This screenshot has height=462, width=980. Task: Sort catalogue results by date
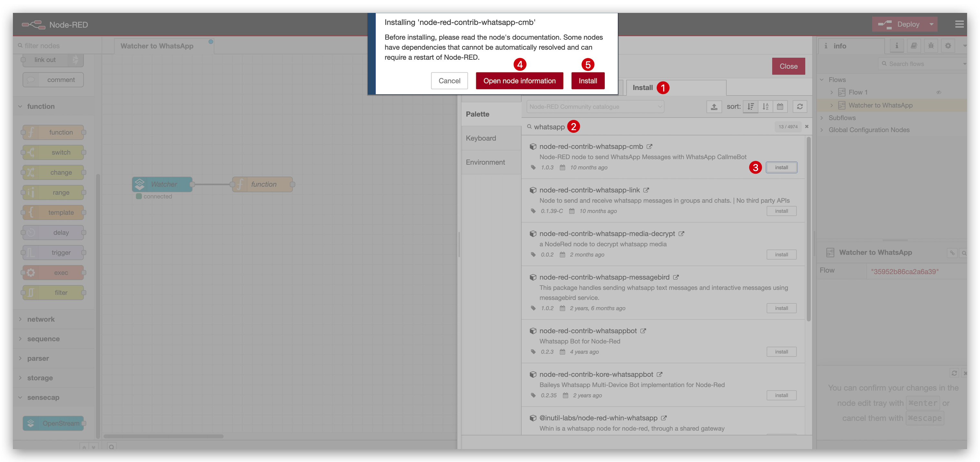780,106
